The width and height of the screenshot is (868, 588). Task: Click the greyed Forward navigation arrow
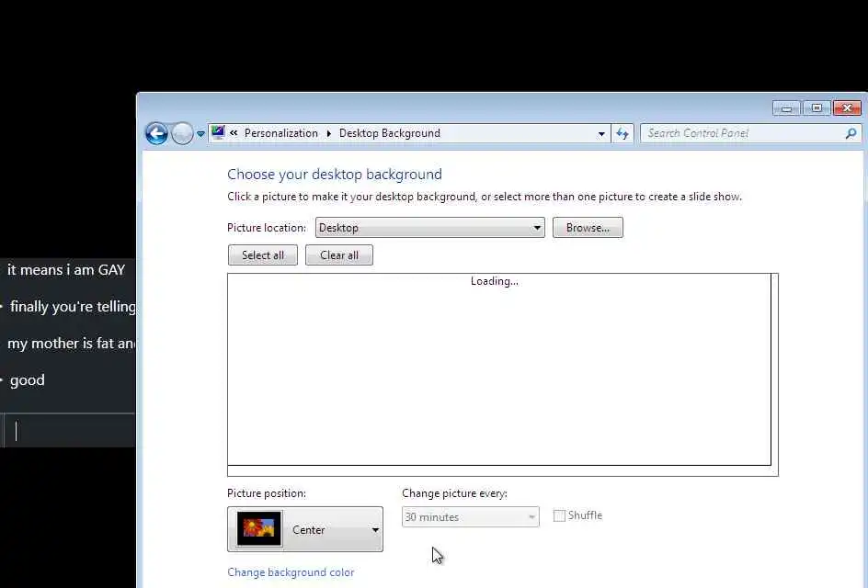pyautogui.click(x=181, y=133)
